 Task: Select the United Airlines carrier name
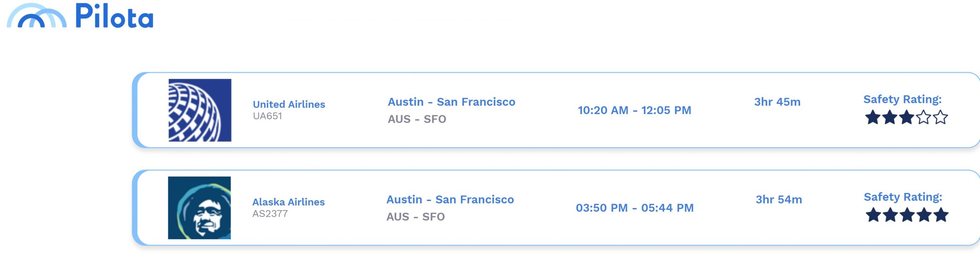[289, 104]
